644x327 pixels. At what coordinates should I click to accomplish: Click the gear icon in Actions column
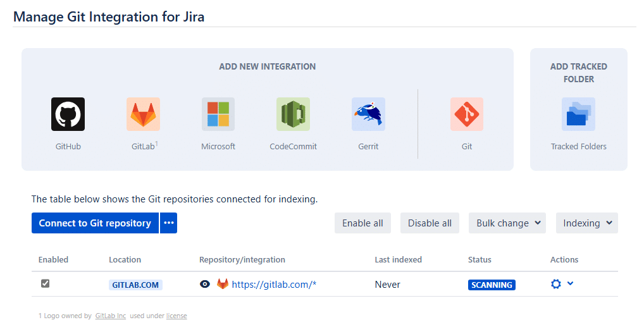pos(556,284)
